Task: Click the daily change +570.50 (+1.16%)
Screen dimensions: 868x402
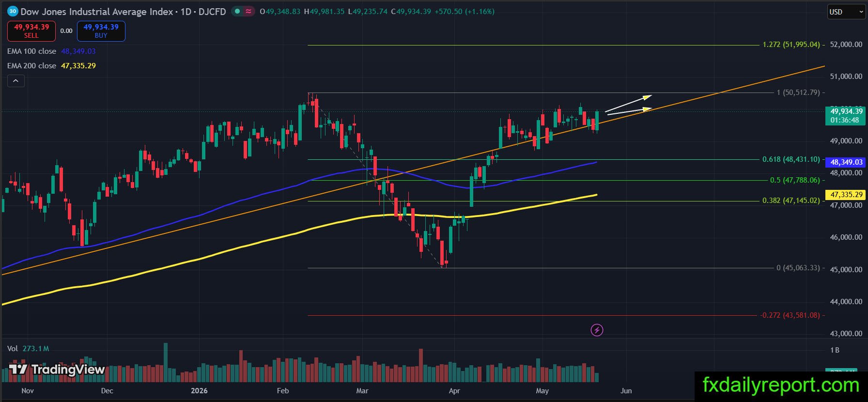Action: coord(464,12)
